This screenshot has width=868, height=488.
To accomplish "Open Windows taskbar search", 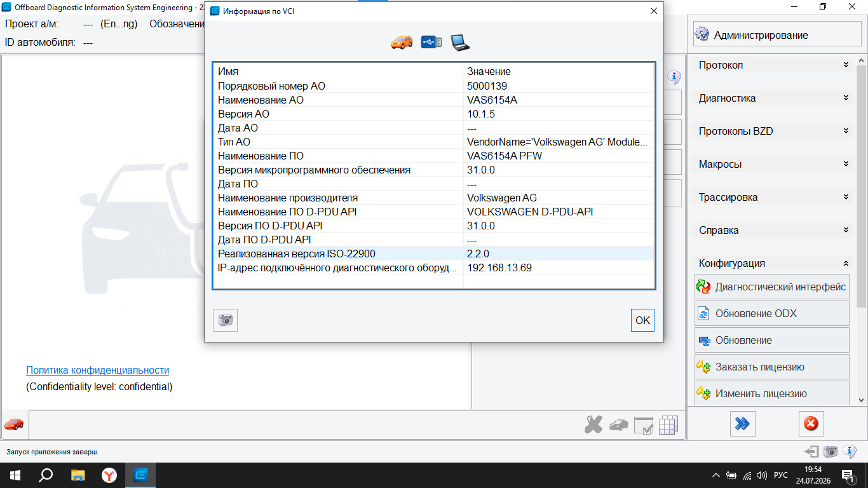I will 46,475.
